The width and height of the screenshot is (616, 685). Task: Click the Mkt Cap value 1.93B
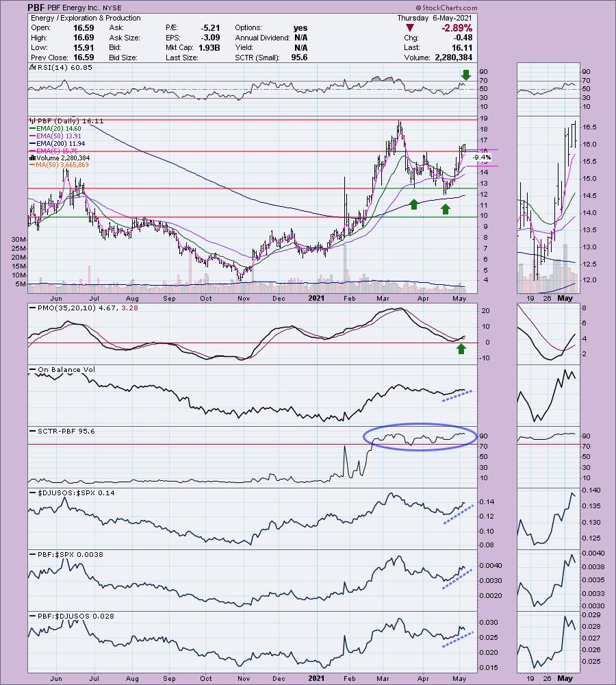(x=209, y=48)
